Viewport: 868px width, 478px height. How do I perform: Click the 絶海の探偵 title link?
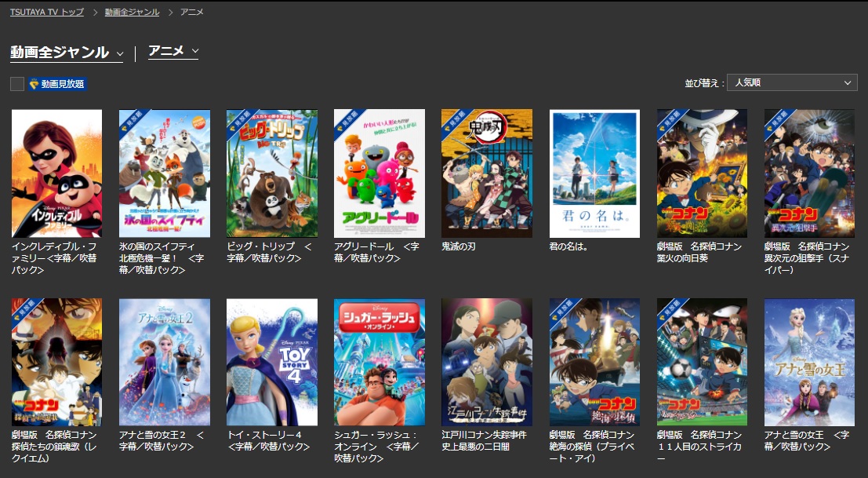592,447
